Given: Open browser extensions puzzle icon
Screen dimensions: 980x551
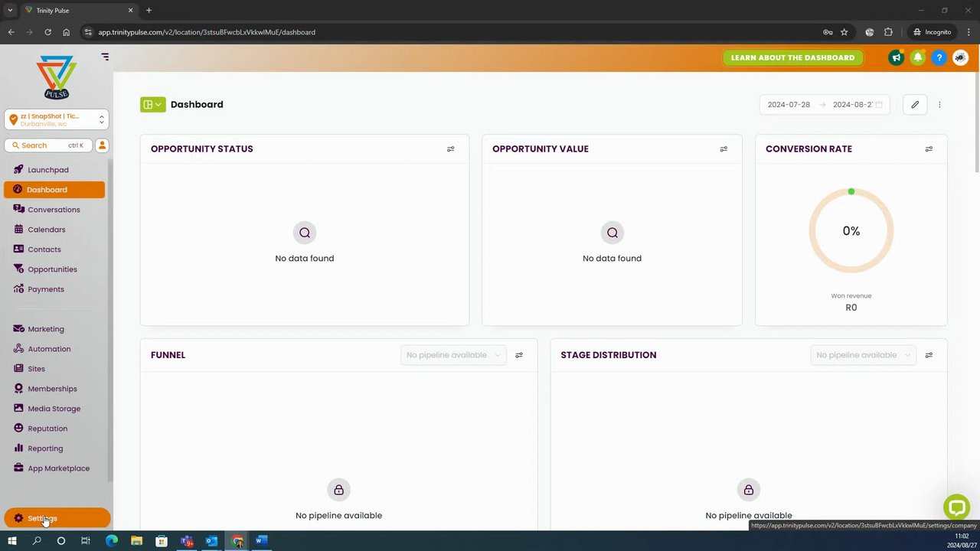Looking at the screenshot, I should 888,32.
